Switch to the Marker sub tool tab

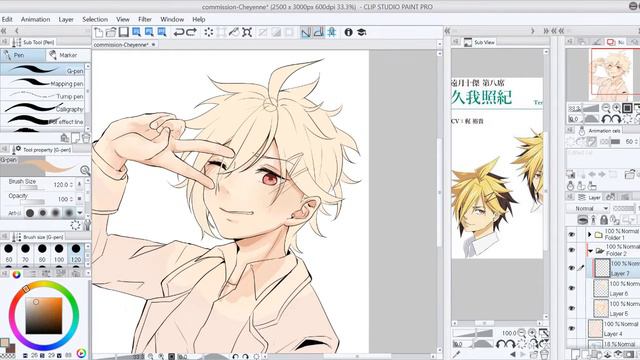[x=68, y=55]
